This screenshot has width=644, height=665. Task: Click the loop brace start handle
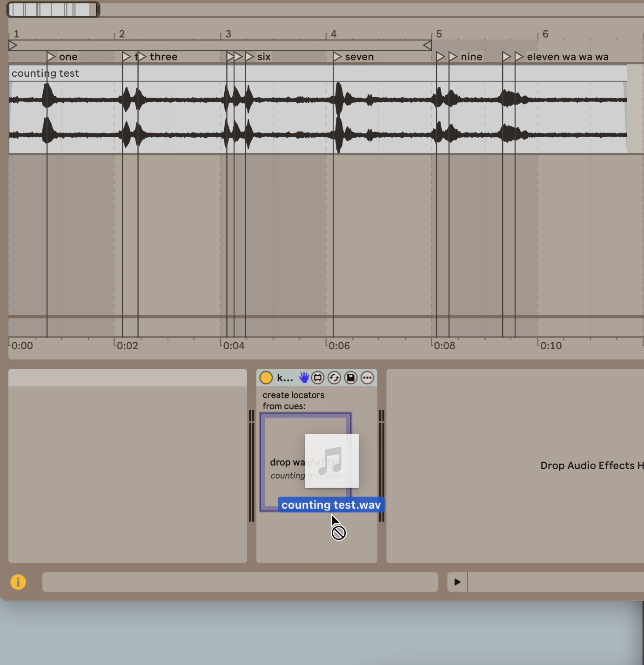point(13,45)
